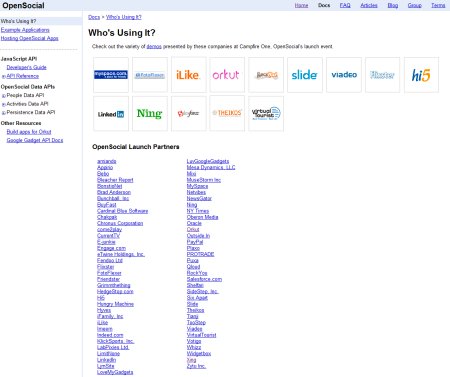Open the Oberon Media partner link
Viewport: 450px width, 377px height.
[x=202, y=217]
